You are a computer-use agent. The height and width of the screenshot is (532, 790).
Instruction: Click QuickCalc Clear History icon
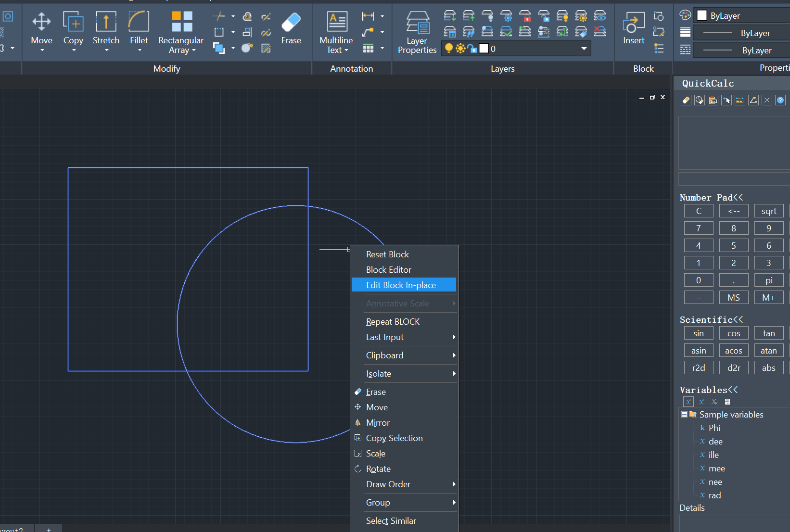click(700, 100)
